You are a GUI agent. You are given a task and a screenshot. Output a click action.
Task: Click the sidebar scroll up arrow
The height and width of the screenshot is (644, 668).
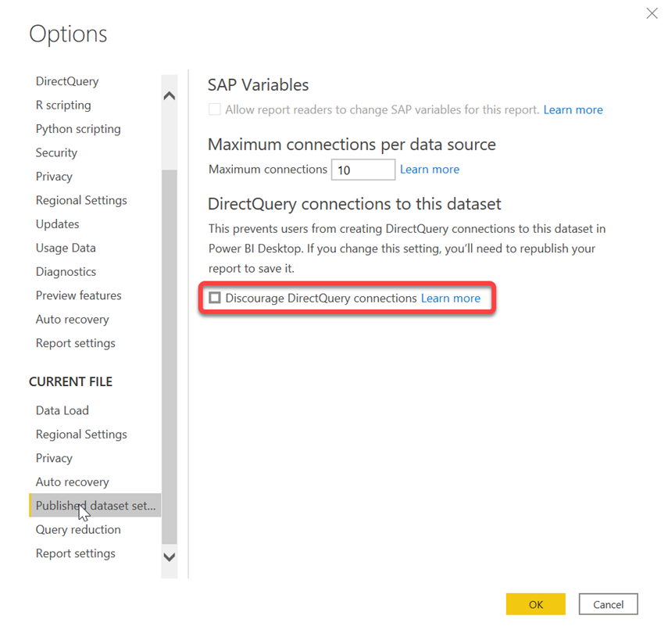(x=169, y=95)
